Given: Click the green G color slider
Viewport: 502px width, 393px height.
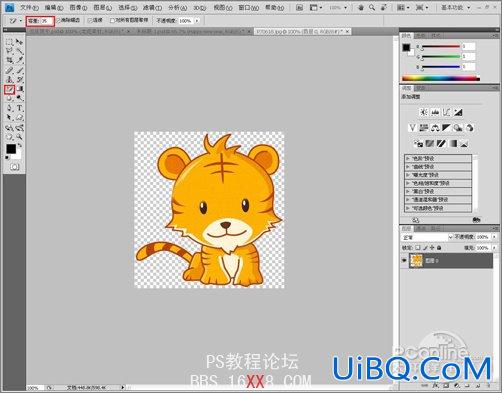Looking at the screenshot, I should click(x=441, y=57).
